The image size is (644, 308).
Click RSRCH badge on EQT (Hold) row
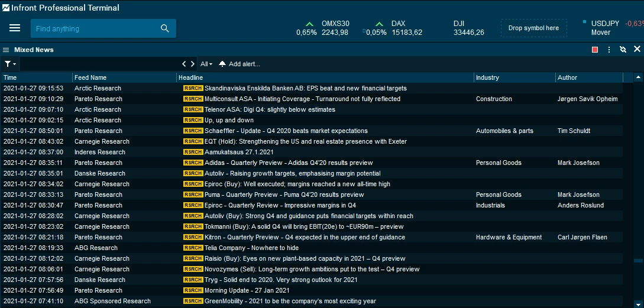tap(193, 141)
